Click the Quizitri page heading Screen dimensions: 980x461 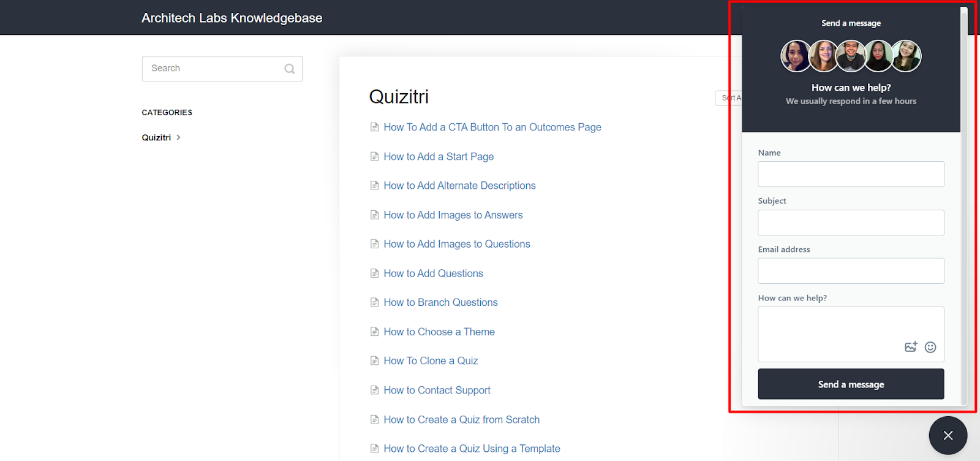click(x=399, y=97)
